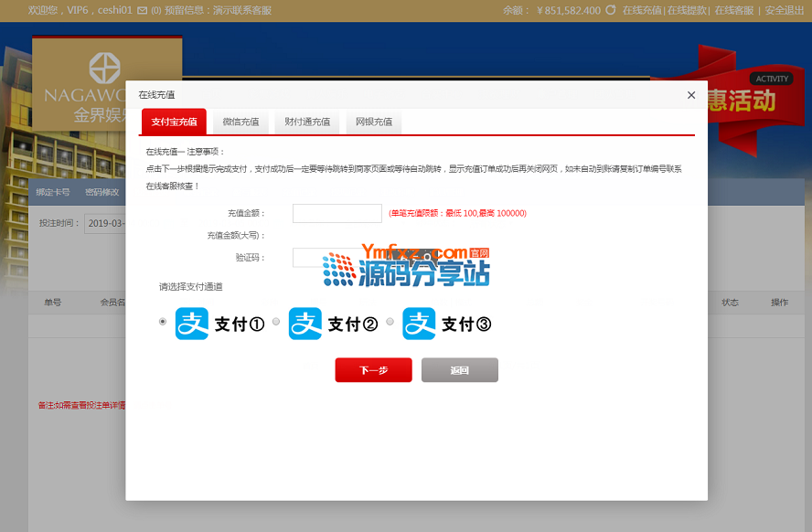Select the 支付宝充值 tab

(174, 122)
